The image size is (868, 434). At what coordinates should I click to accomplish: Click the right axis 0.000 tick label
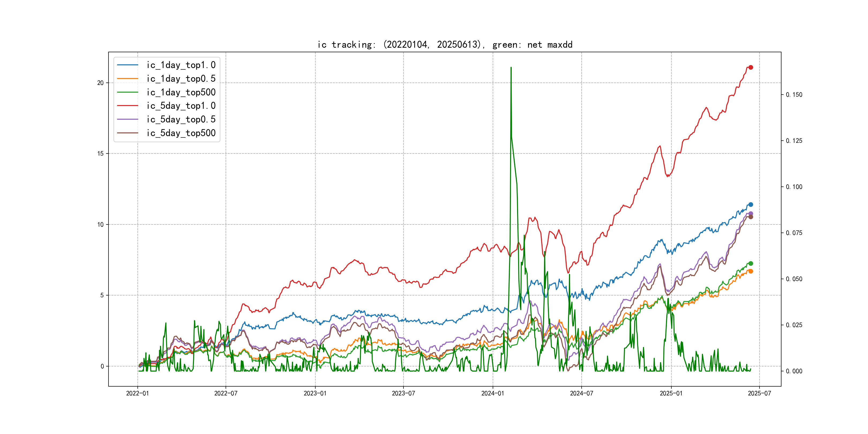point(794,371)
